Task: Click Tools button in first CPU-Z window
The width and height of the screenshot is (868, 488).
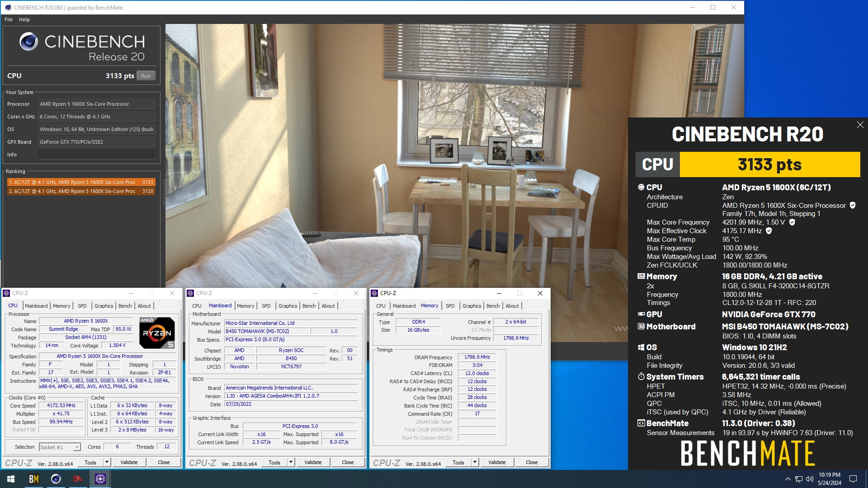Action: 90,462
